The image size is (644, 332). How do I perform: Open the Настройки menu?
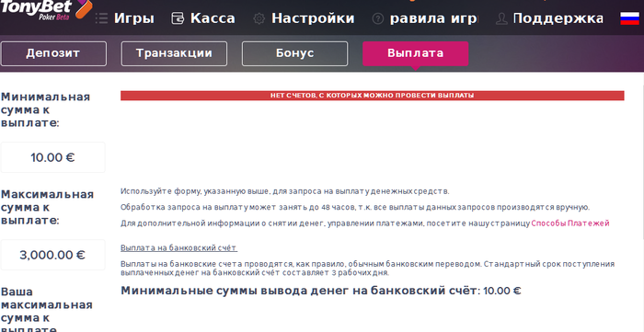coord(313,18)
